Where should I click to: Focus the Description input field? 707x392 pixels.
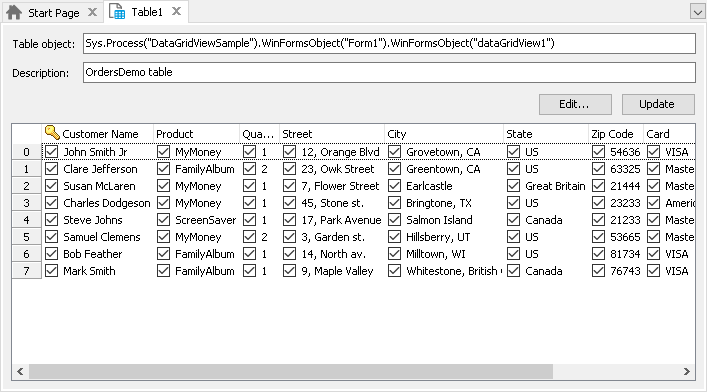coord(389,73)
